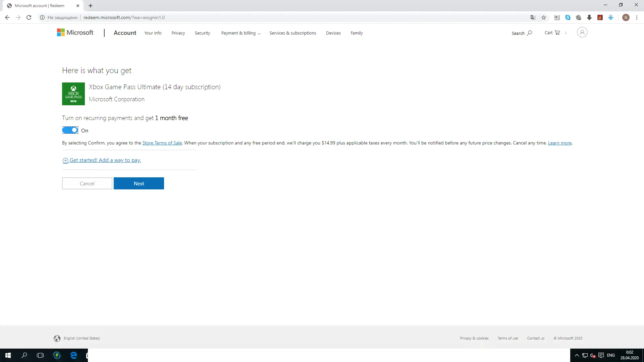Open Microsoft Edge from the taskbar
Viewport: 644px width, 362px height.
[x=73, y=355]
